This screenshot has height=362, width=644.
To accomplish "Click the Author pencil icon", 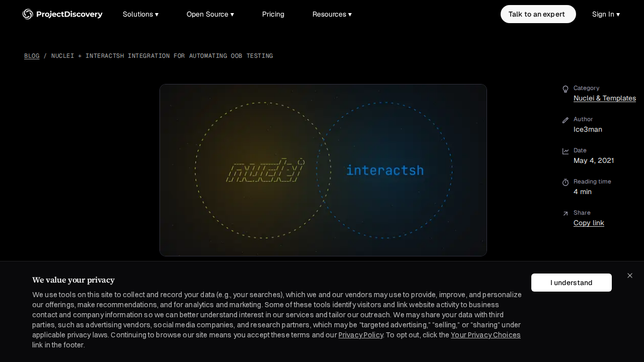I will click(566, 120).
